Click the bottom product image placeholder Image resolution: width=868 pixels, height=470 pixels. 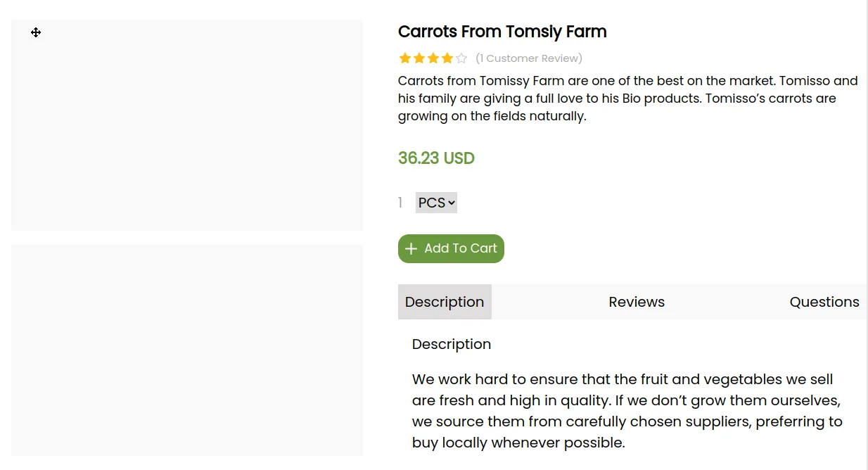click(187, 350)
